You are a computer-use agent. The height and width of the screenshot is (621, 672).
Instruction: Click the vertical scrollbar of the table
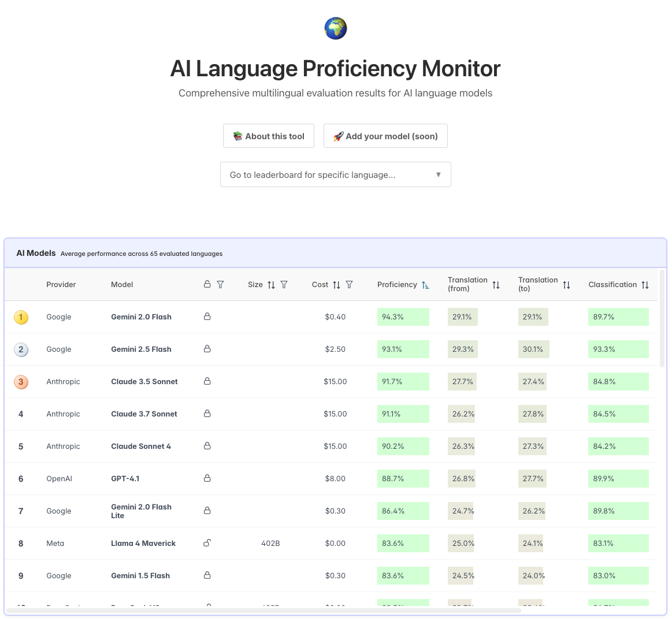[x=662, y=318]
